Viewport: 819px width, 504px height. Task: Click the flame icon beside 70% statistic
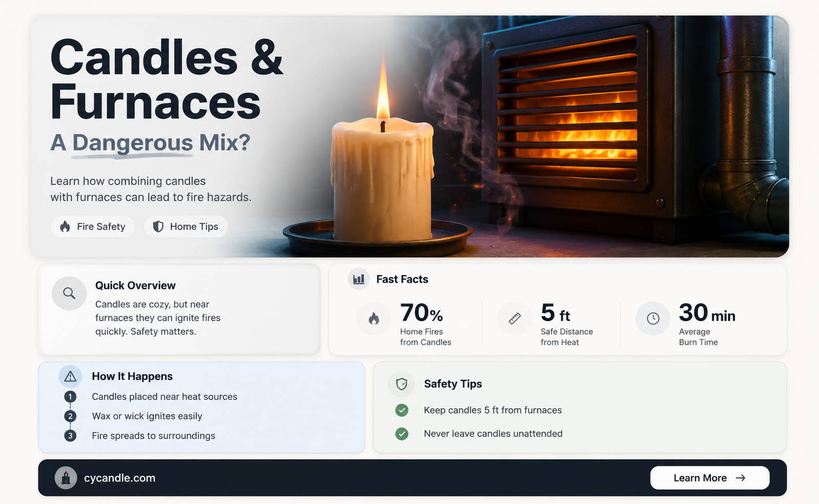point(374,318)
